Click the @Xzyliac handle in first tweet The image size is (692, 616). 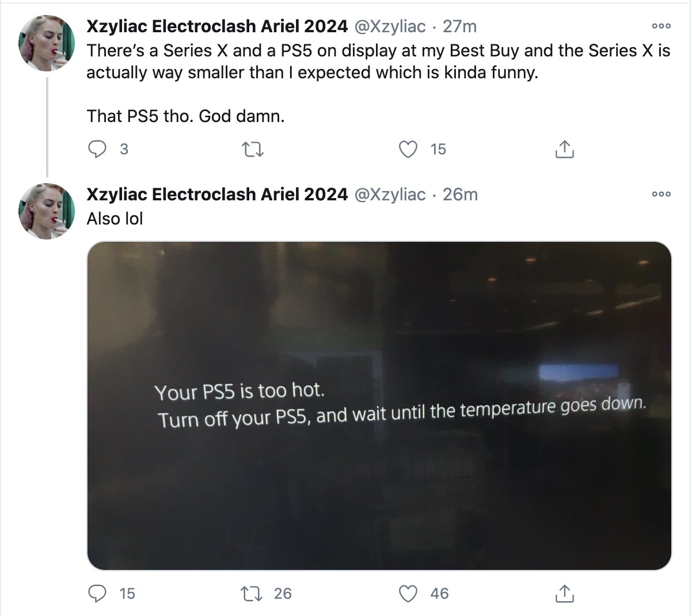coord(390,26)
